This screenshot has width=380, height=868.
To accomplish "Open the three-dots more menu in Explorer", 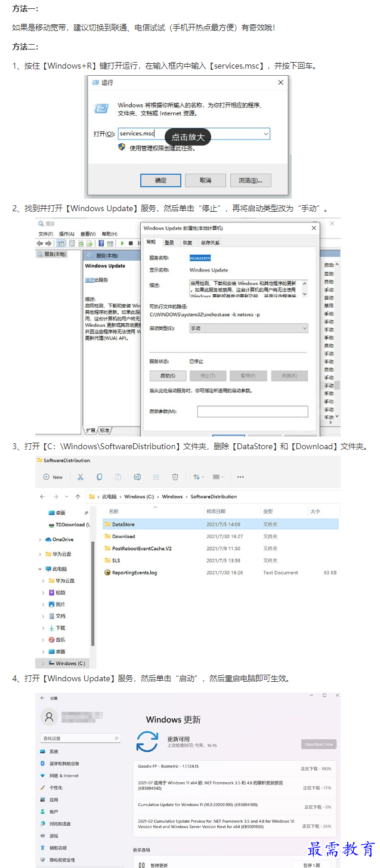I will [x=240, y=477].
